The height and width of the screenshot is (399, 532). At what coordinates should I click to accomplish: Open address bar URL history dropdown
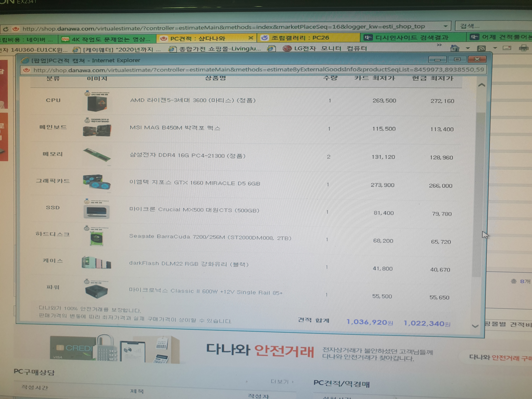(x=445, y=26)
